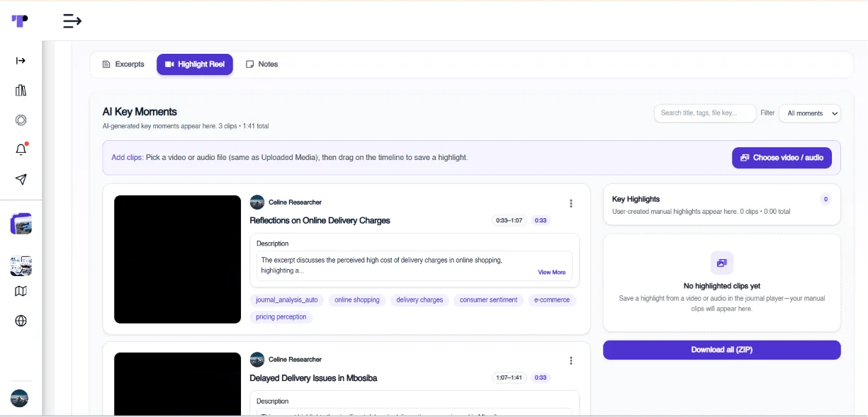Select the e-commerce tag

[x=552, y=300]
